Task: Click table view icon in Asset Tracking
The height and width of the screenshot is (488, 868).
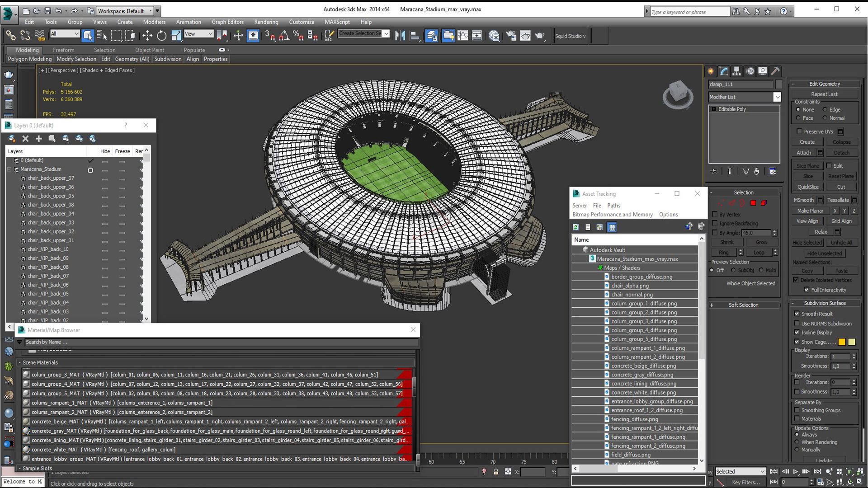Action: [x=612, y=227]
